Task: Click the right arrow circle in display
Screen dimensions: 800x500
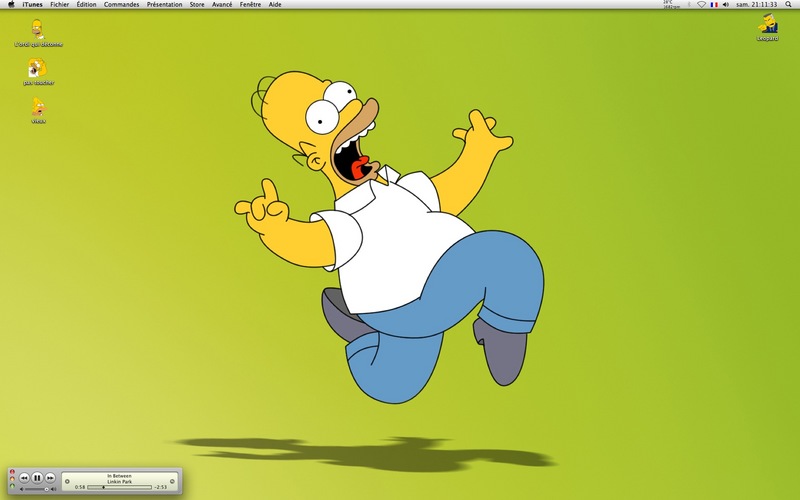Action: coord(172,481)
